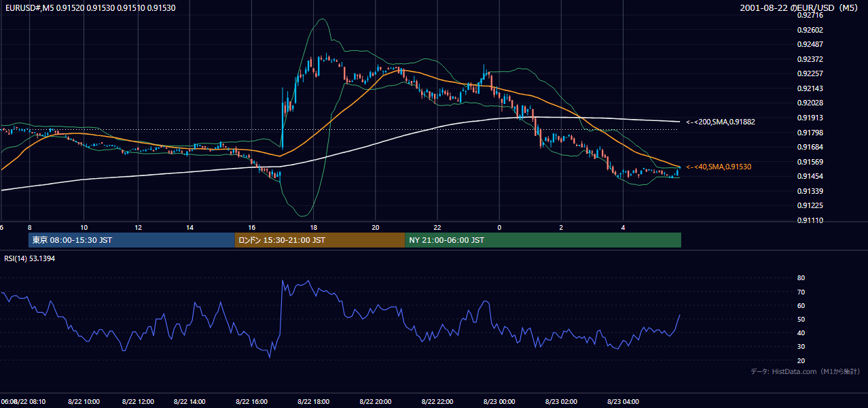Viewport: 868px width, 408px height.
Task: Click the bottom time label 8/22 10:00
Action: click(x=84, y=402)
